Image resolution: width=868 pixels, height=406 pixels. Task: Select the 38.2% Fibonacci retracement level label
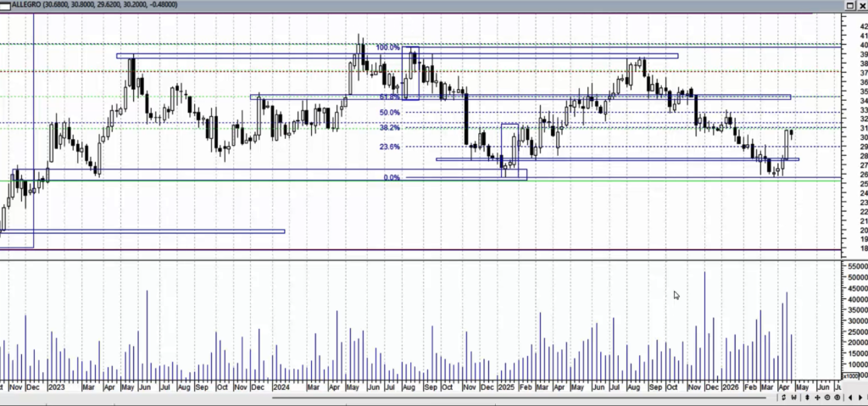coord(389,128)
